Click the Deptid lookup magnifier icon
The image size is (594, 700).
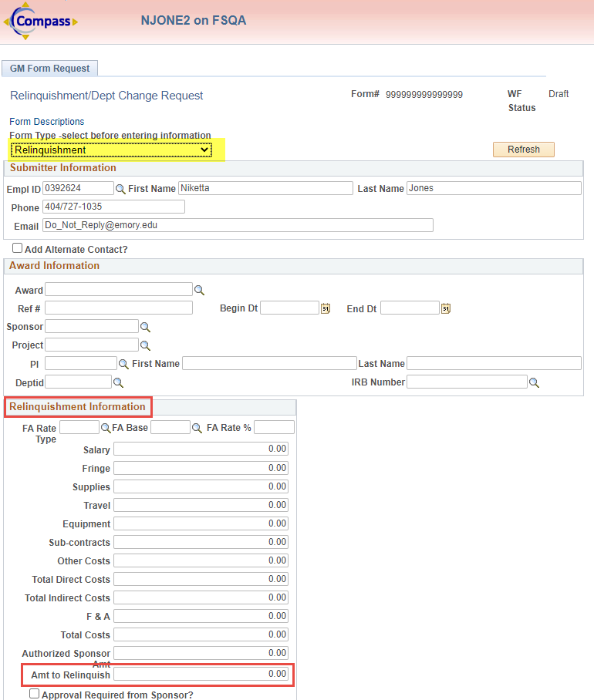point(118,382)
